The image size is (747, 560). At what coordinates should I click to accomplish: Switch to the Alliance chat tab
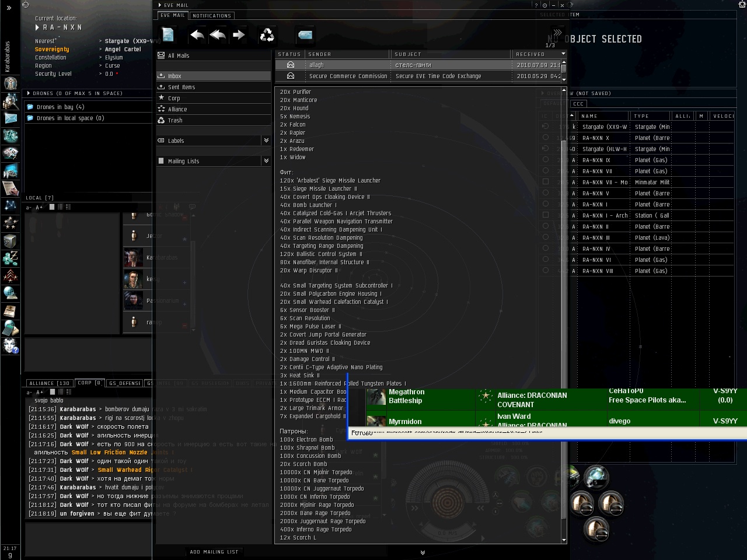(49, 383)
